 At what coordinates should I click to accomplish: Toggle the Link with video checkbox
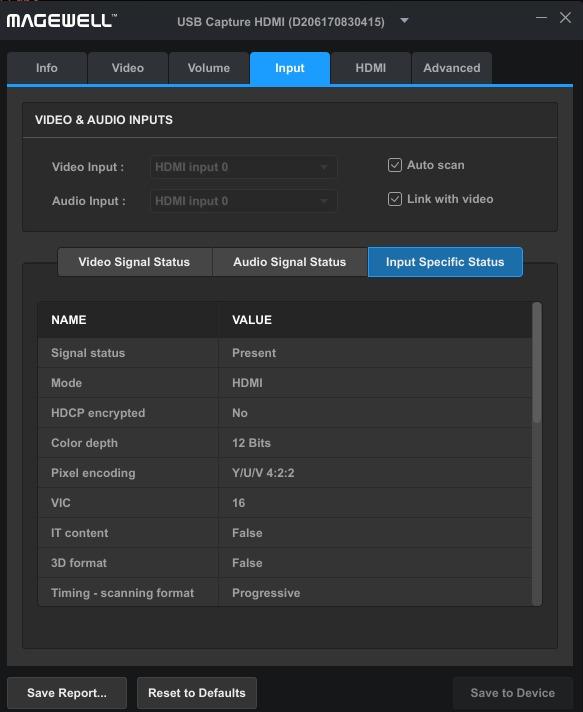[395, 199]
